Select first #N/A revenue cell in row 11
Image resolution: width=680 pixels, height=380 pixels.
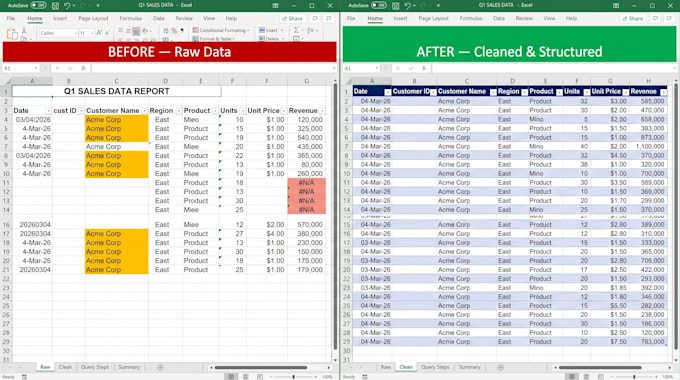[306, 183]
